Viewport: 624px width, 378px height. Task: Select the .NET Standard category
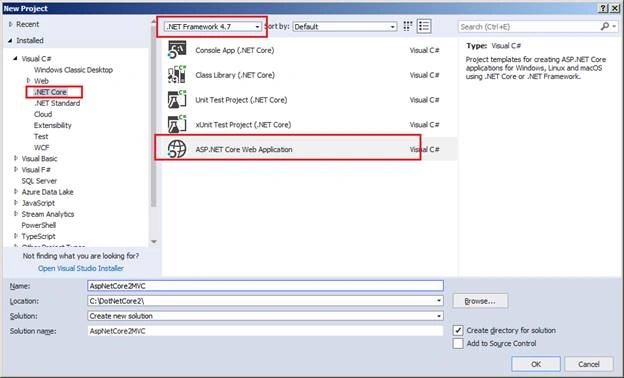(x=57, y=103)
